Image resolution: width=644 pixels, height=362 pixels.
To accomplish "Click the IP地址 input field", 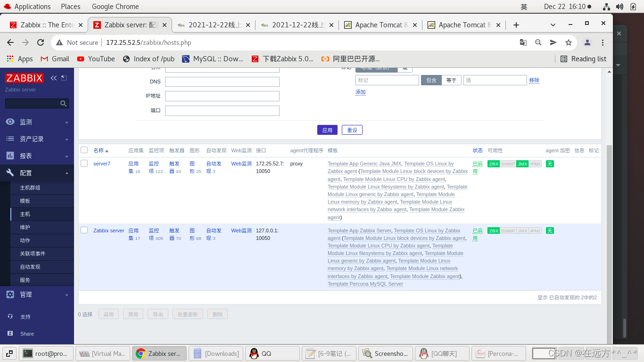I will (x=222, y=96).
